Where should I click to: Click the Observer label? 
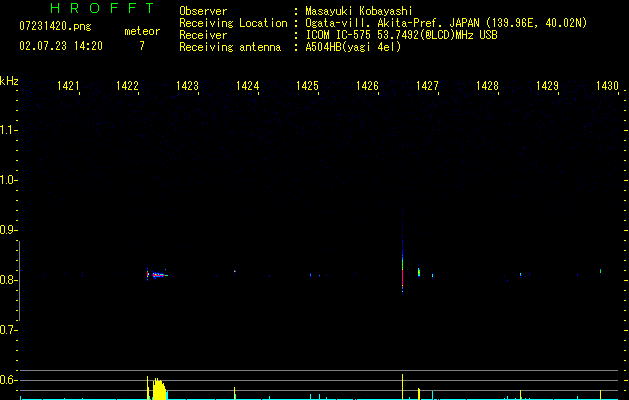pyautogui.click(x=203, y=12)
